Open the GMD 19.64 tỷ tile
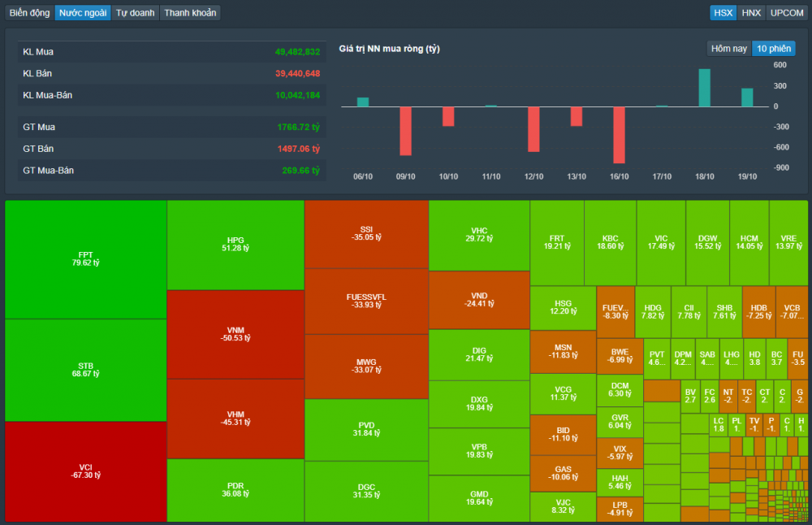This screenshot has width=812, height=525. click(480, 498)
